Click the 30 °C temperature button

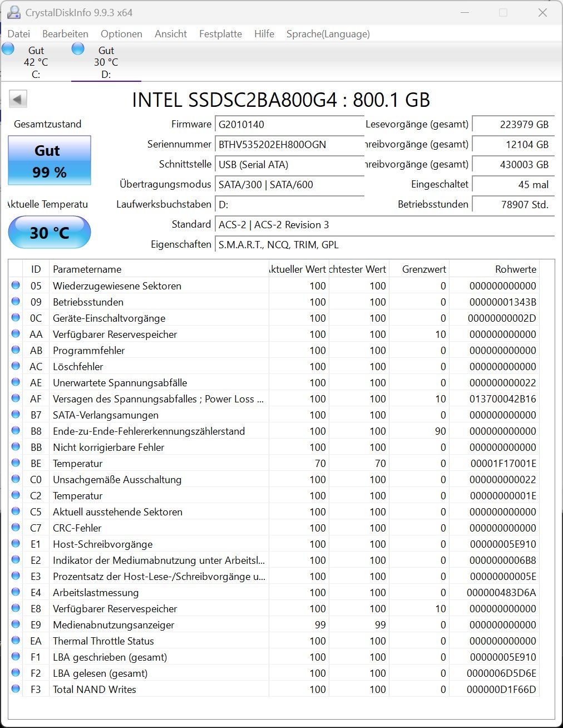(50, 232)
